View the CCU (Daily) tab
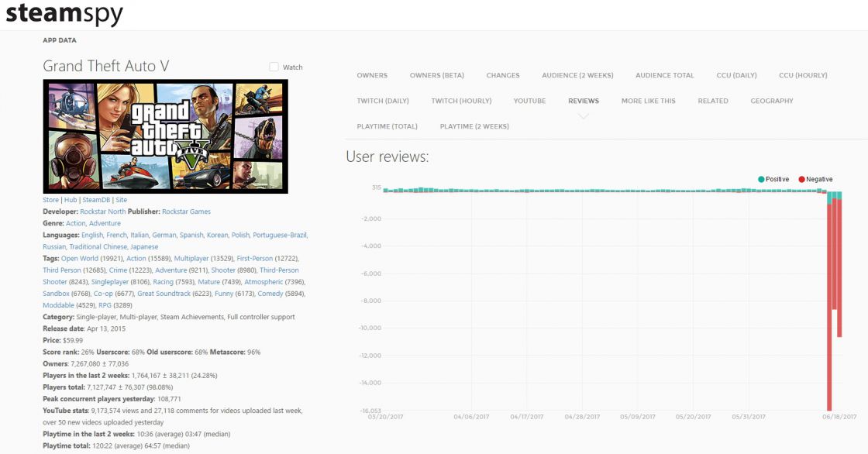 736,75
